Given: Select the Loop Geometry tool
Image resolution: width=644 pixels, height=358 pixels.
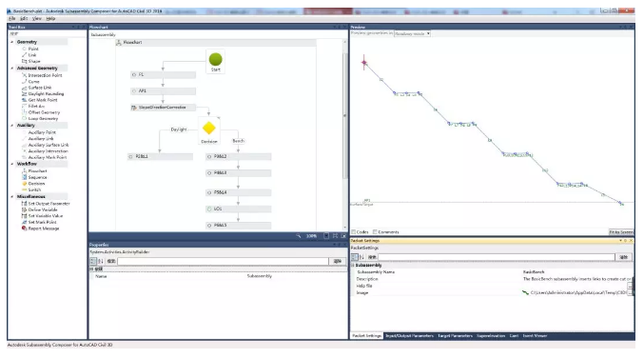Looking at the screenshot, I should tap(43, 118).
